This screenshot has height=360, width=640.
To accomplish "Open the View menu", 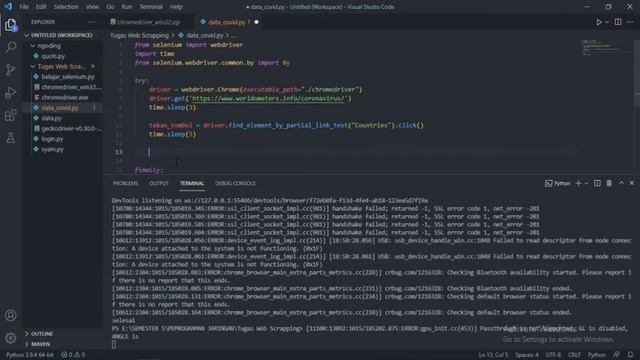I will pos(92,7).
